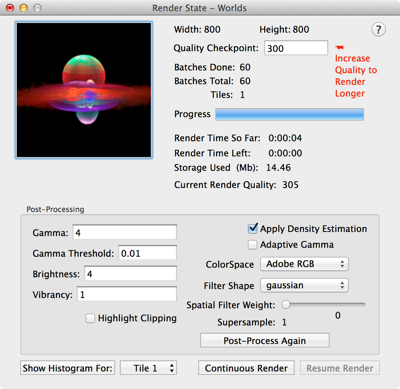400x389 pixels.
Task: Click the Show Histogram For button
Action: [x=67, y=368]
